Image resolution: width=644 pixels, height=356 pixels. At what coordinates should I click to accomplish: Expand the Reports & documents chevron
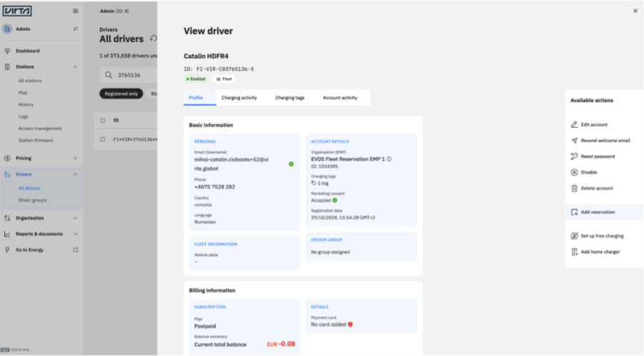[x=76, y=234]
